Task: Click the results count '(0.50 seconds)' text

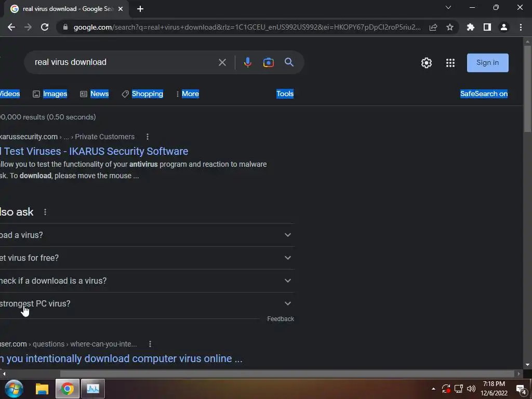Action: [71, 117]
